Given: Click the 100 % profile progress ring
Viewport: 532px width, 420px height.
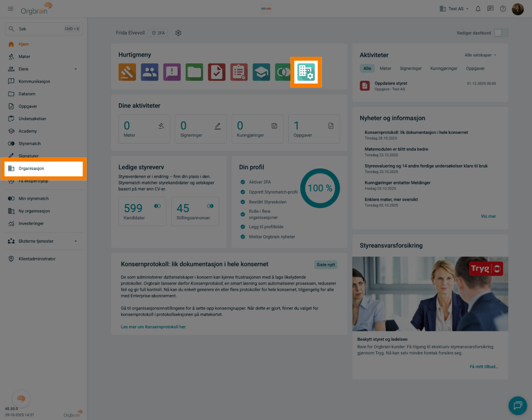Looking at the screenshot, I should 320,188.
